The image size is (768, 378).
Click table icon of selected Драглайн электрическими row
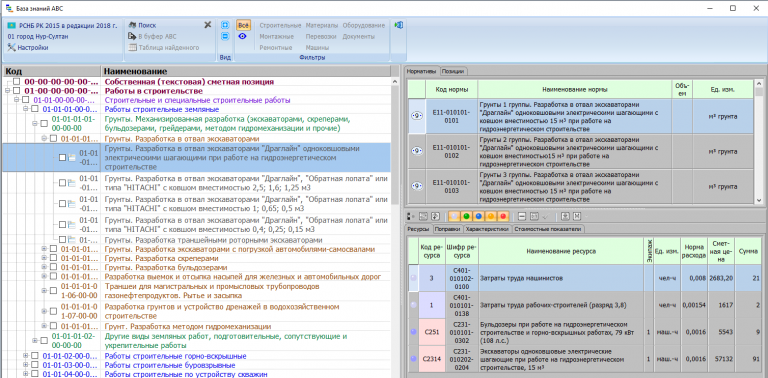71,158
